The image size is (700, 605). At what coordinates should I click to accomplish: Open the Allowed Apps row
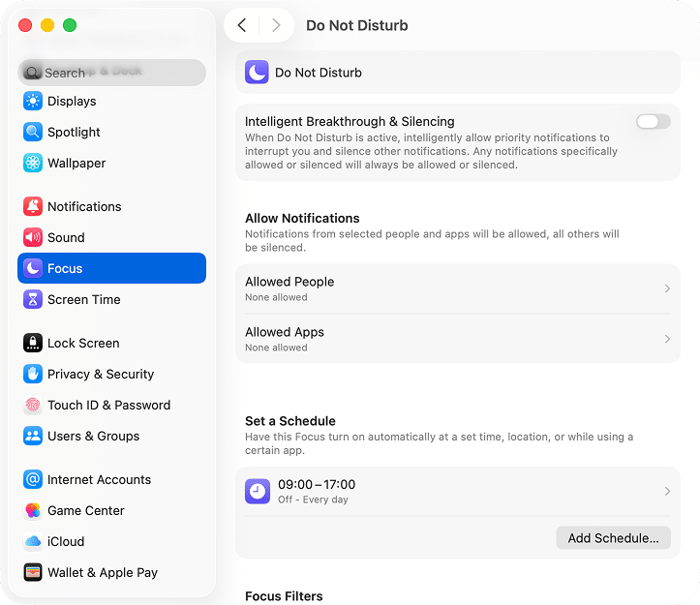[x=458, y=339]
